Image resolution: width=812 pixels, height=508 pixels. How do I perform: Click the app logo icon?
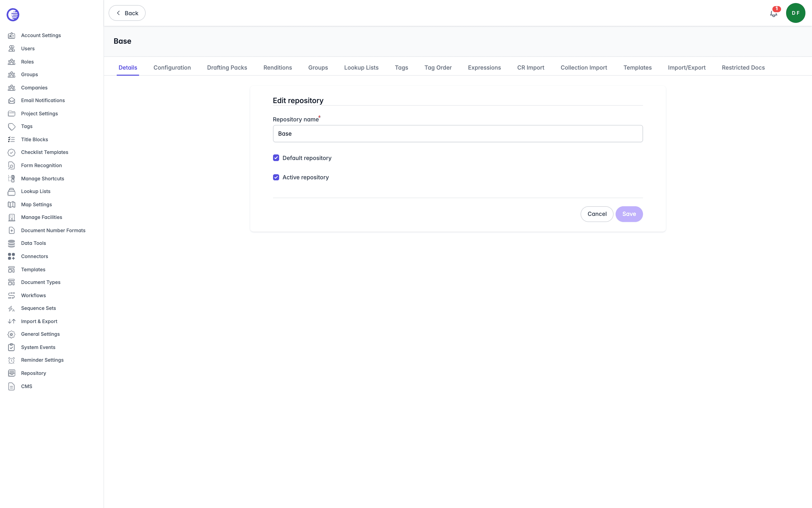pyautogui.click(x=13, y=14)
